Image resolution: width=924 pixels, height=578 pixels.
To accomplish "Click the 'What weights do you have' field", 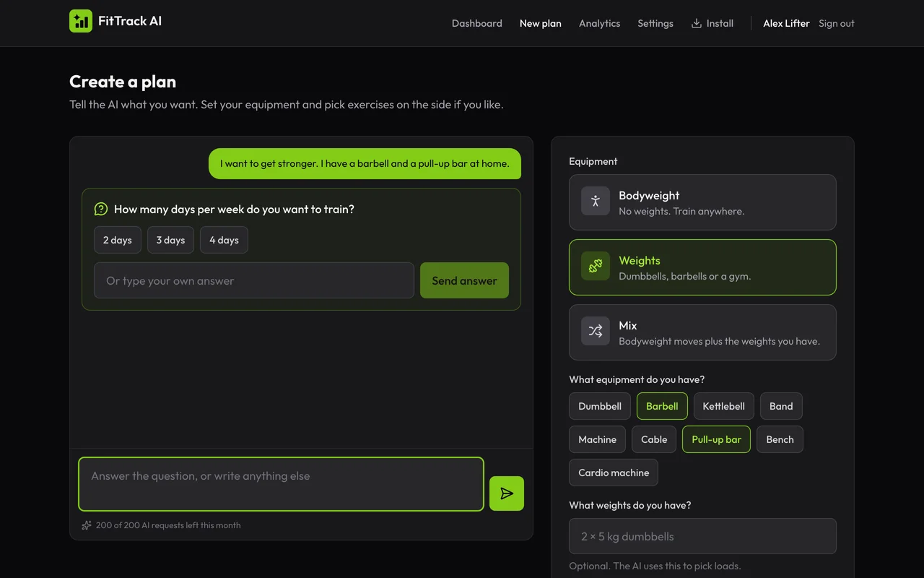I will tap(702, 536).
